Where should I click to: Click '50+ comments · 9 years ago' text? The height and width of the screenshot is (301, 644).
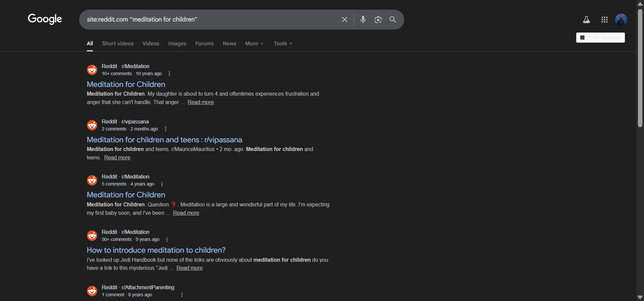[x=130, y=240]
